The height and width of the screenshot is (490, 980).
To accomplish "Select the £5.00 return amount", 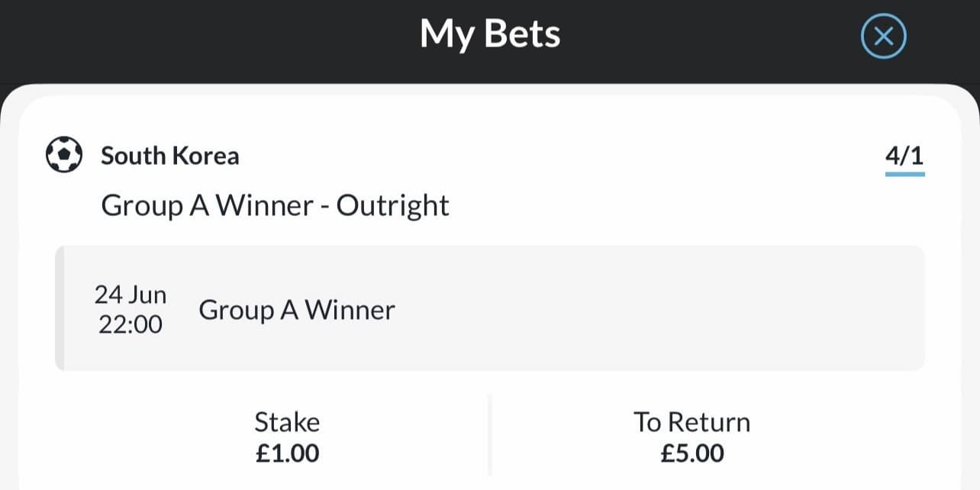I will click(x=691, y=453).
